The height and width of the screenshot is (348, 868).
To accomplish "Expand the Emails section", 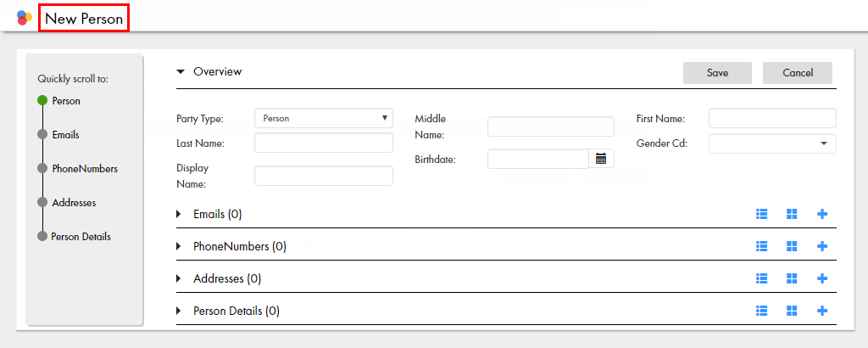I will click(179, 214).
